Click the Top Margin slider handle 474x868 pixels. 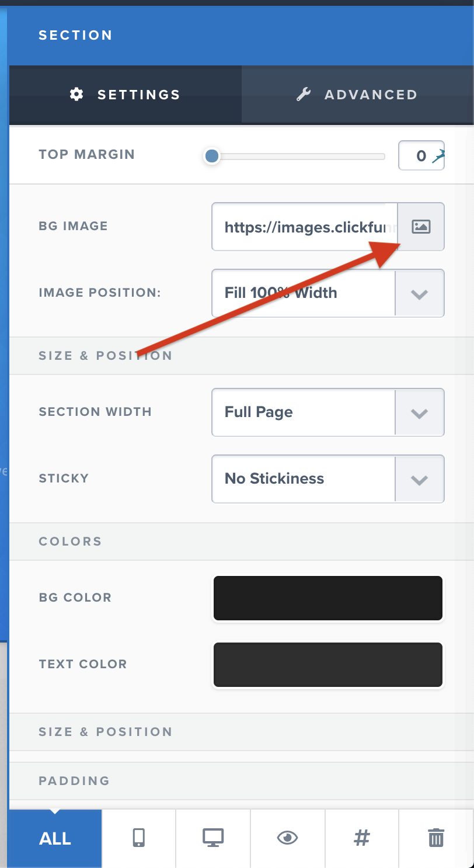point(211,156)
